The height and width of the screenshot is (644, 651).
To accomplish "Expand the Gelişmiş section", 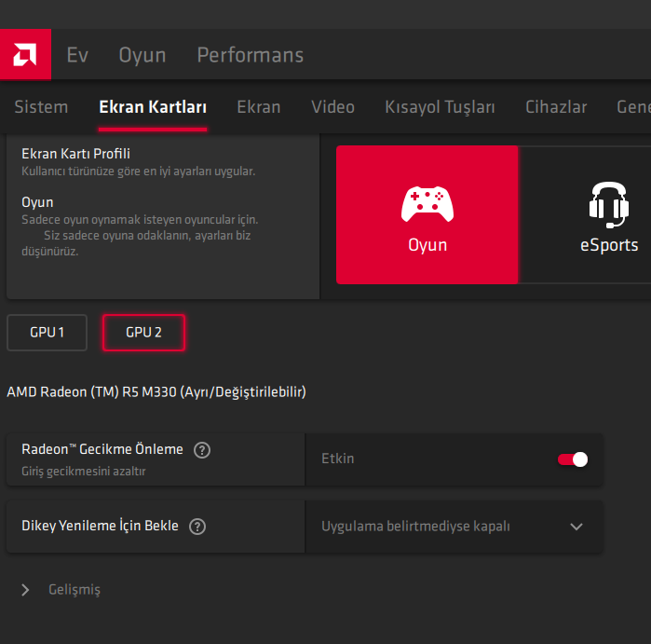I will tap(61, 590).
